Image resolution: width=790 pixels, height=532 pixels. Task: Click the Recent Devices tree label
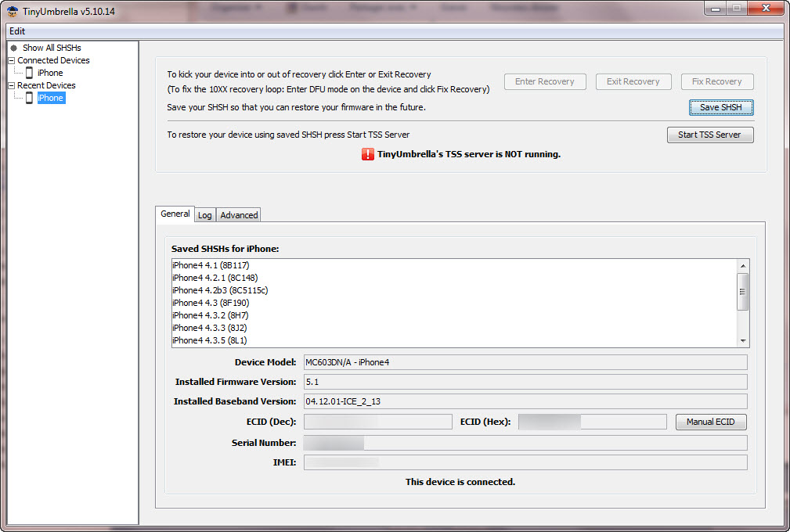click(x=46, y=85)
